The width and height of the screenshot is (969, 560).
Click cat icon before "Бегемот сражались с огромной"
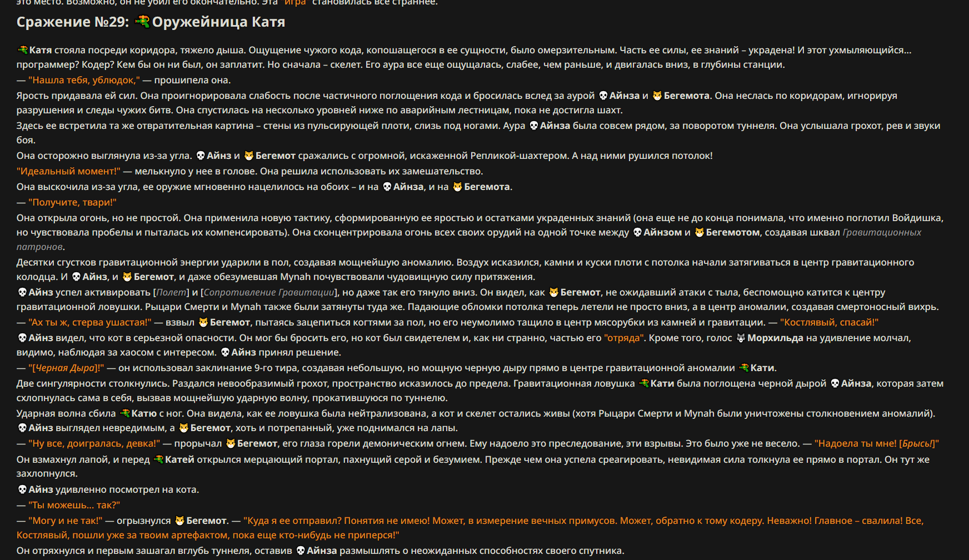click(x=249, y=156)
